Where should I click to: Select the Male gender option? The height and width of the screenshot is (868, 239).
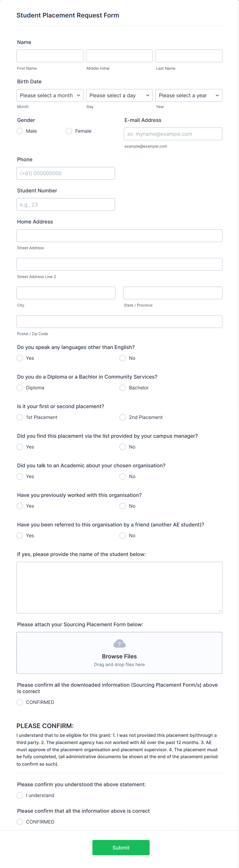[x=20, y=131]
